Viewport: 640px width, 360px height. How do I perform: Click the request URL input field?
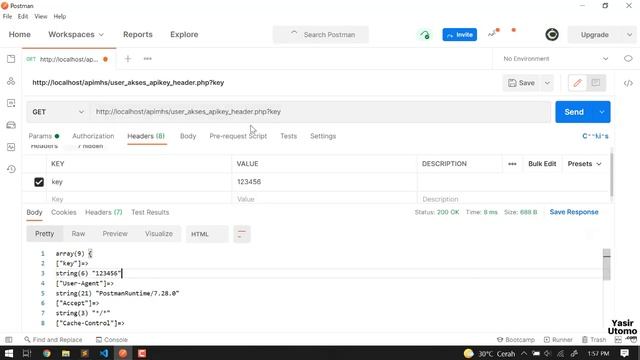320,112
